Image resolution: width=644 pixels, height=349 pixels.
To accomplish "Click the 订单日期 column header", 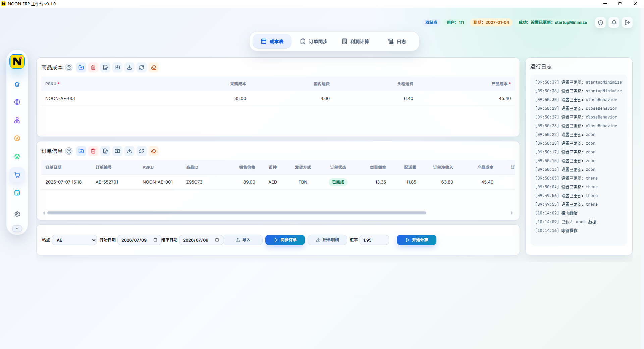I will [x=53, y=167].
